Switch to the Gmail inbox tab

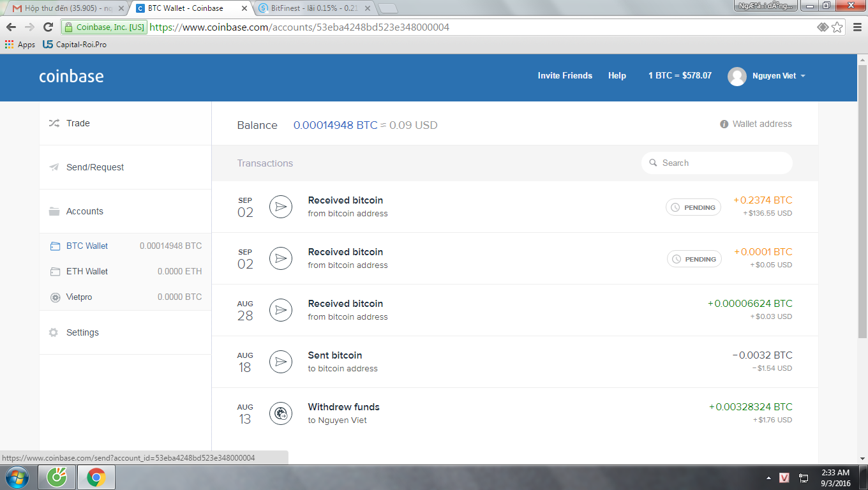pos(66,8)
